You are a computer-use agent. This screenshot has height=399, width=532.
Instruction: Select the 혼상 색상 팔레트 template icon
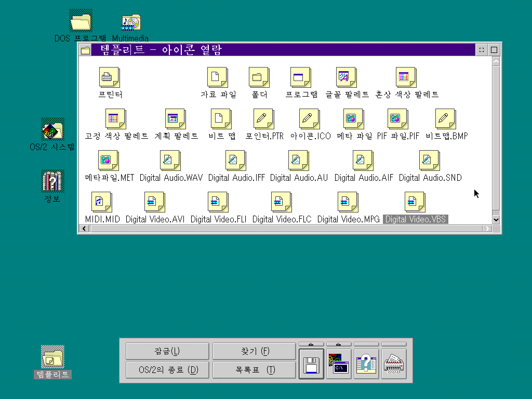point(406,77)
